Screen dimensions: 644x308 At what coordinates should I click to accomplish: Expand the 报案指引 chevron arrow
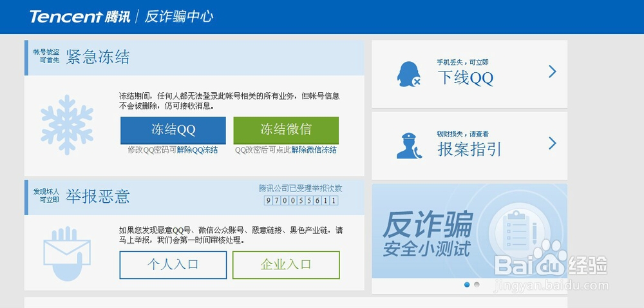pyautogui.click(x=553, y=143)
